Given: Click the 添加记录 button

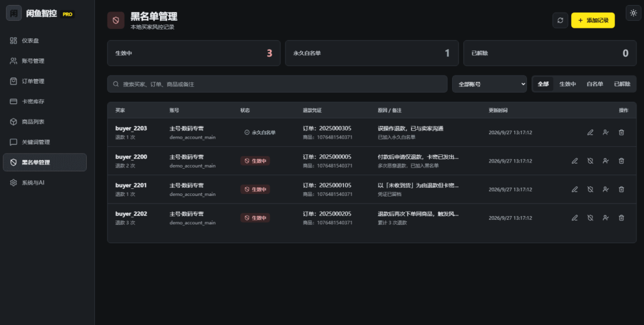Looking at the screenshot, I should [x=592, y=20].
